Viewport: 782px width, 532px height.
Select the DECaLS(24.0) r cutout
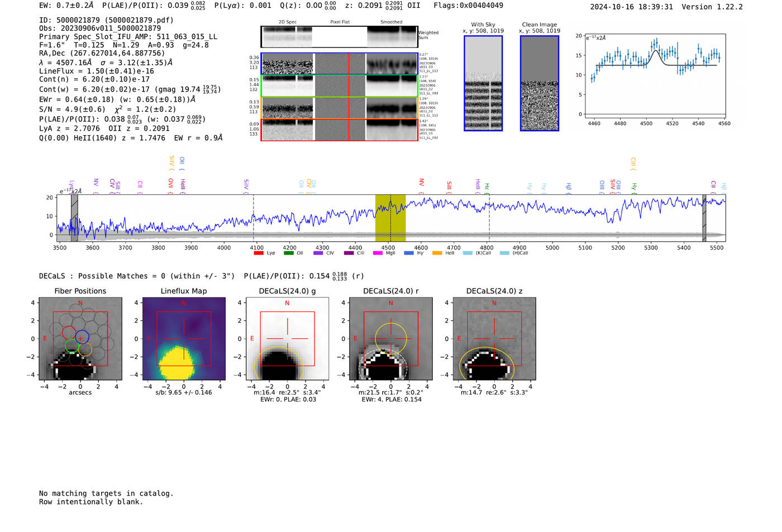click(x=390, y=339)
